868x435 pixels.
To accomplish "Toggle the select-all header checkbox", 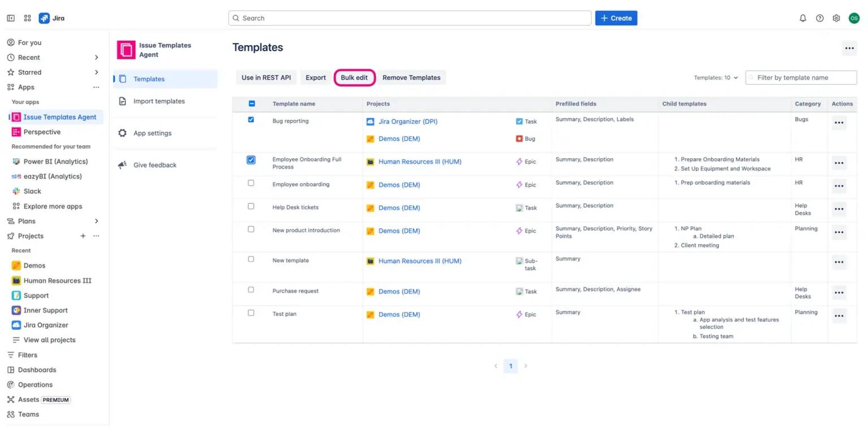I will coord(251,103).
